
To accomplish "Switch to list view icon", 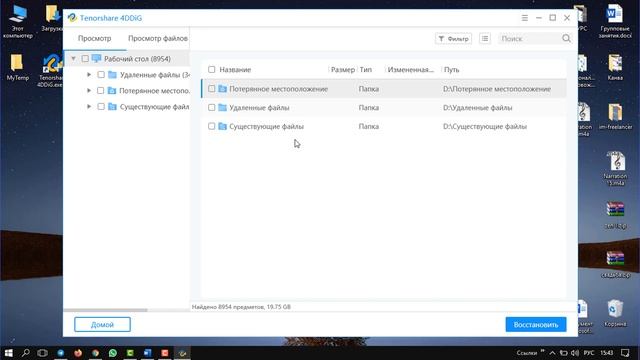I will 485,38.
